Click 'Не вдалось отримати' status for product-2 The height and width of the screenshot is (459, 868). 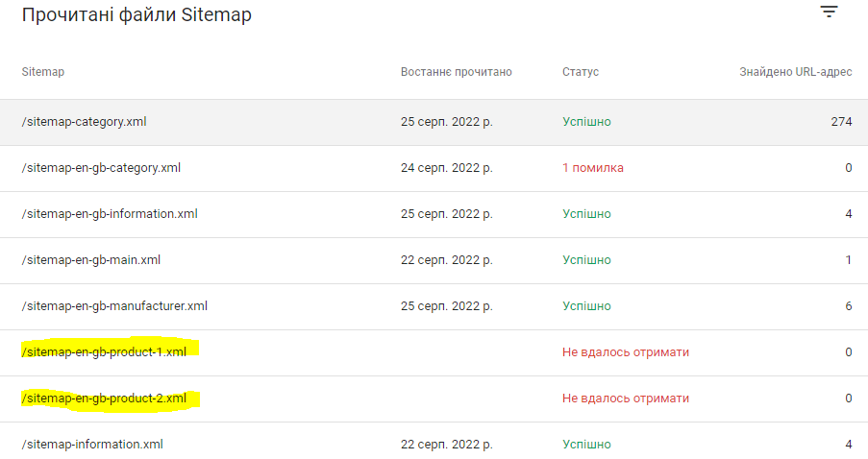click(626, 399)
